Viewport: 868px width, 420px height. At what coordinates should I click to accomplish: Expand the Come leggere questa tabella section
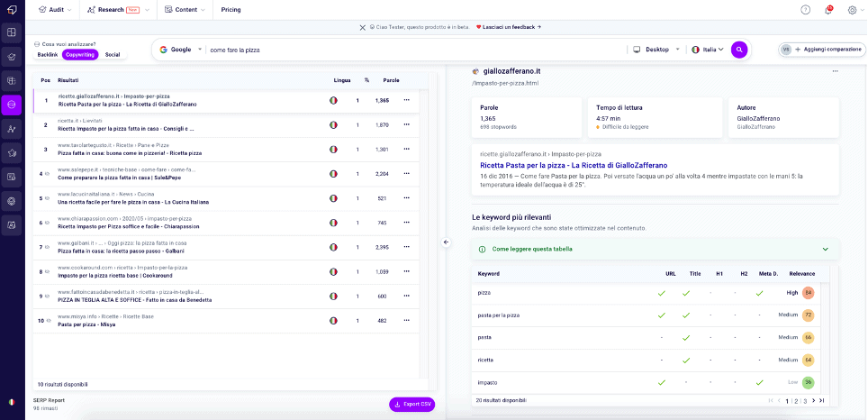click(x=656, y=250)
